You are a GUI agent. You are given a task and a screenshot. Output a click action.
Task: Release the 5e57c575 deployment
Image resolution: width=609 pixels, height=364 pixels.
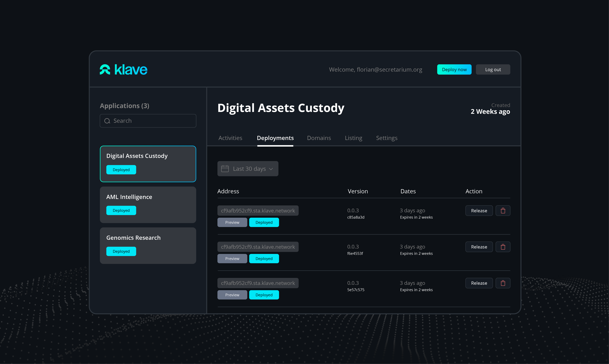479,283
